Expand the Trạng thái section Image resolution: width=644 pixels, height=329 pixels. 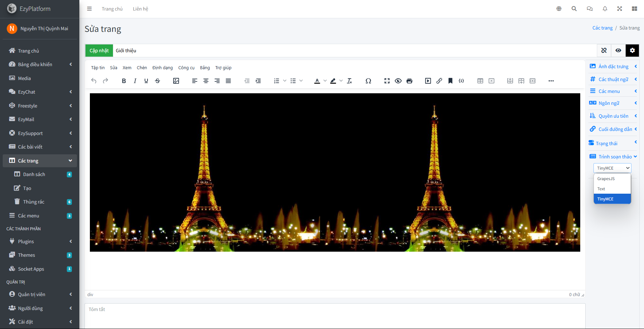coord(613,143)
